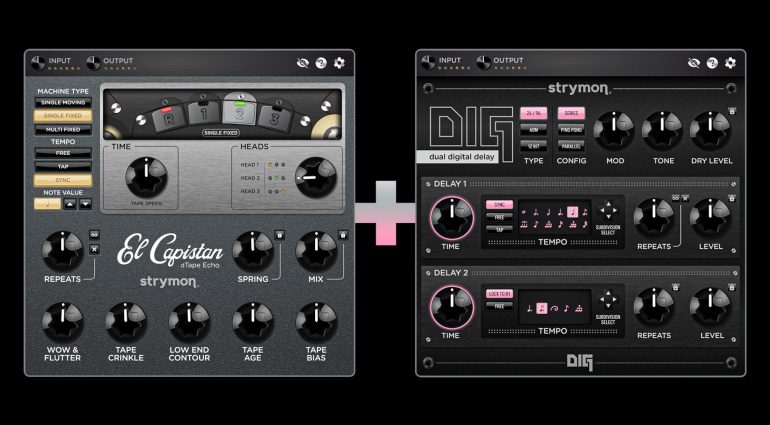Open help question mark in El Capistan
Viewport: 770px width, 425px height.
(321, 63)
